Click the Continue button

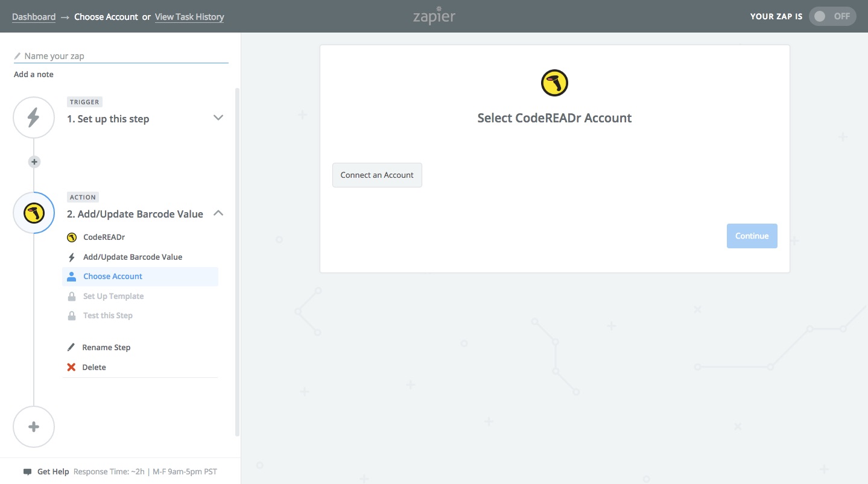pos(752,236)
